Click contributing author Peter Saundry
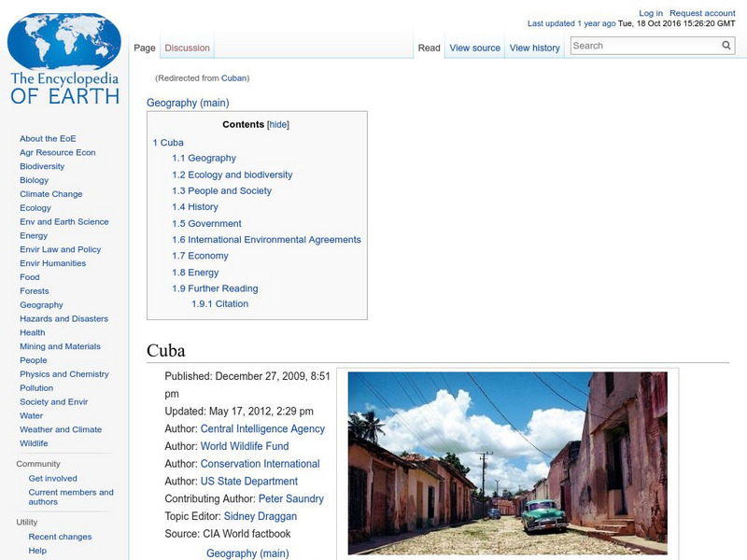This screenshot has width=747, height=560. click(x=292, y=498)
